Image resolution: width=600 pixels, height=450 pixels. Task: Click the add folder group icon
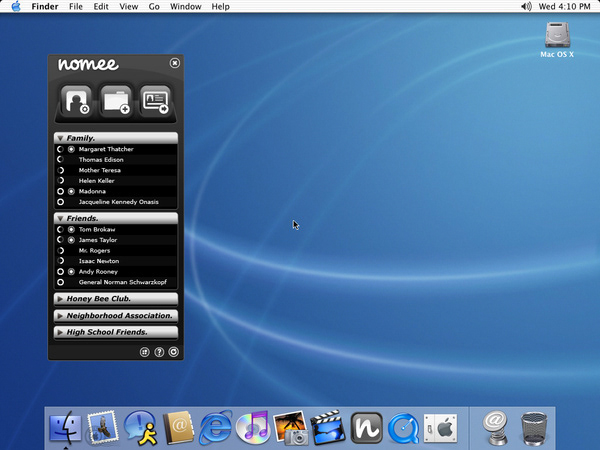click(116, 101)
